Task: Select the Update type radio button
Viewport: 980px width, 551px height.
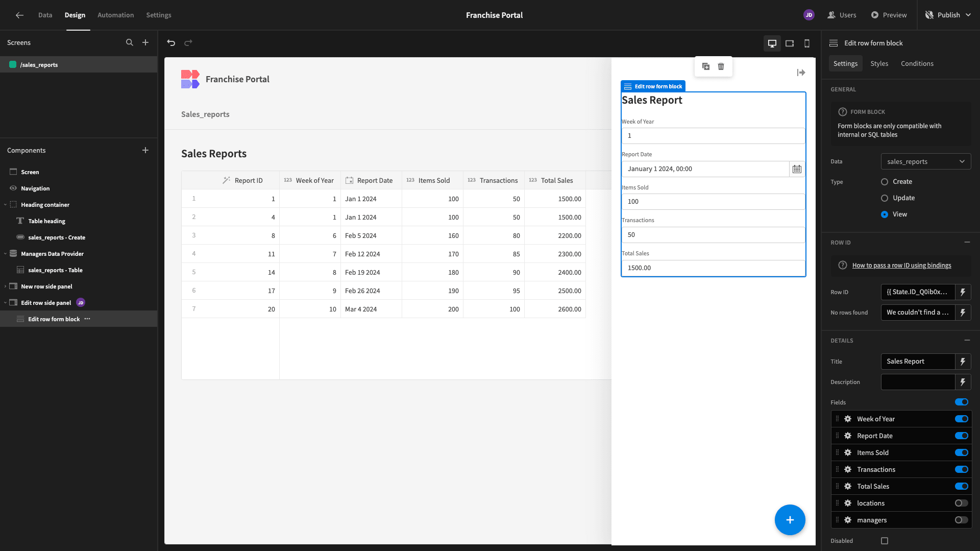Action: coord(885,198)
